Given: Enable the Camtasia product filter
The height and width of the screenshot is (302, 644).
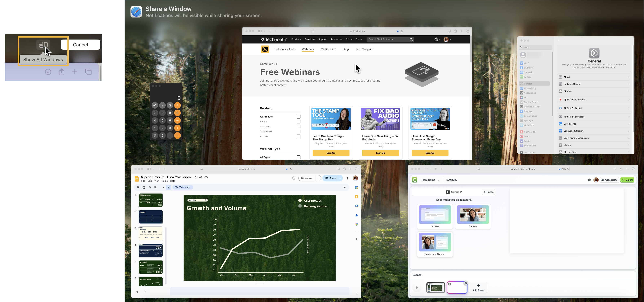Looking at the screenshot, I should (298, 127).
